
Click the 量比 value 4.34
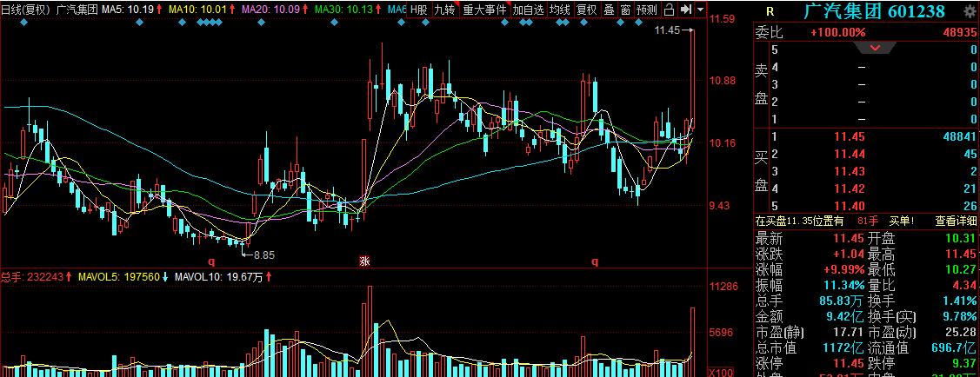965,286
